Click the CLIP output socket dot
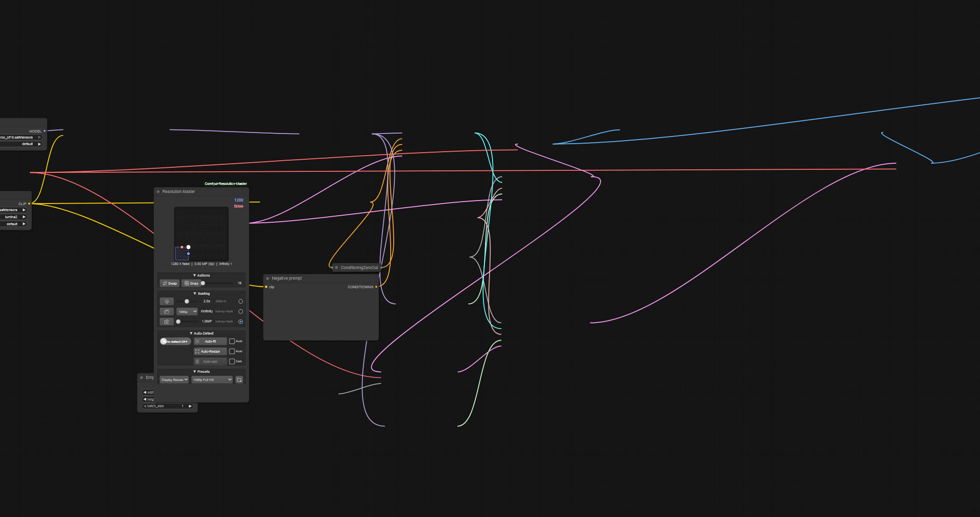This screenshot has width=980, height=517. point(29,204)
